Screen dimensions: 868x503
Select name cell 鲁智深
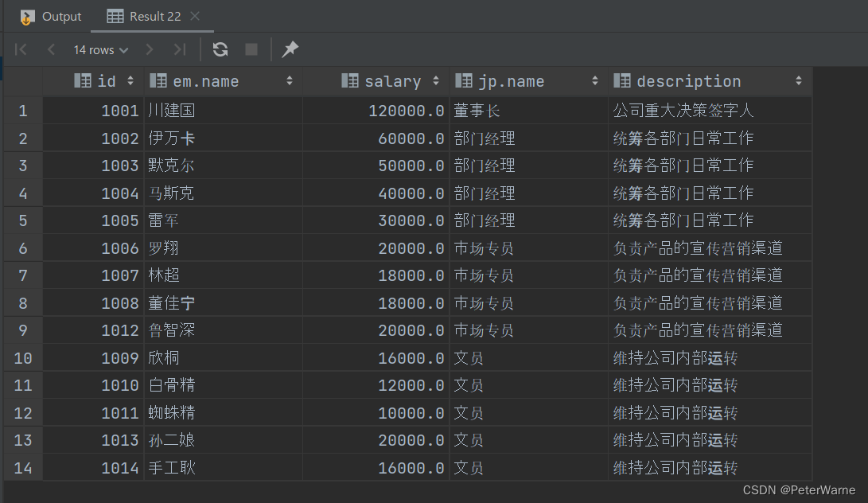(x=223, y=330)
